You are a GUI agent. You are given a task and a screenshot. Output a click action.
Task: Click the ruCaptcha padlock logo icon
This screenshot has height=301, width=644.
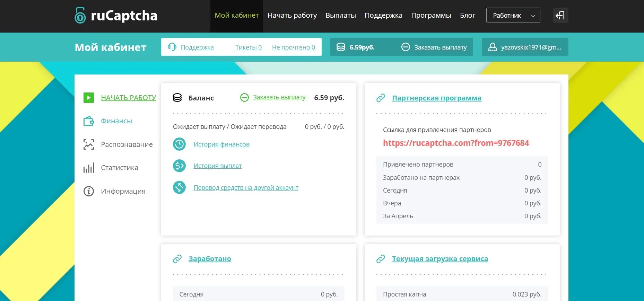pos(80,15)
